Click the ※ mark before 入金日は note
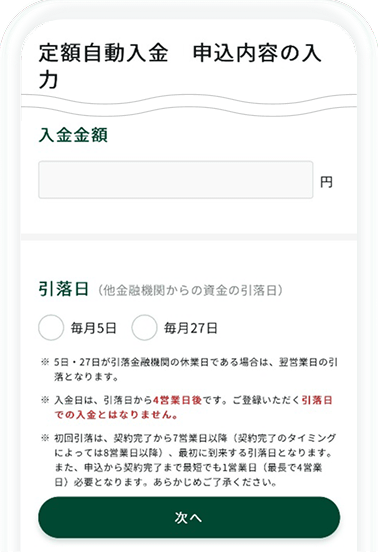Screen dimensions: 378x552 point(45,400)
